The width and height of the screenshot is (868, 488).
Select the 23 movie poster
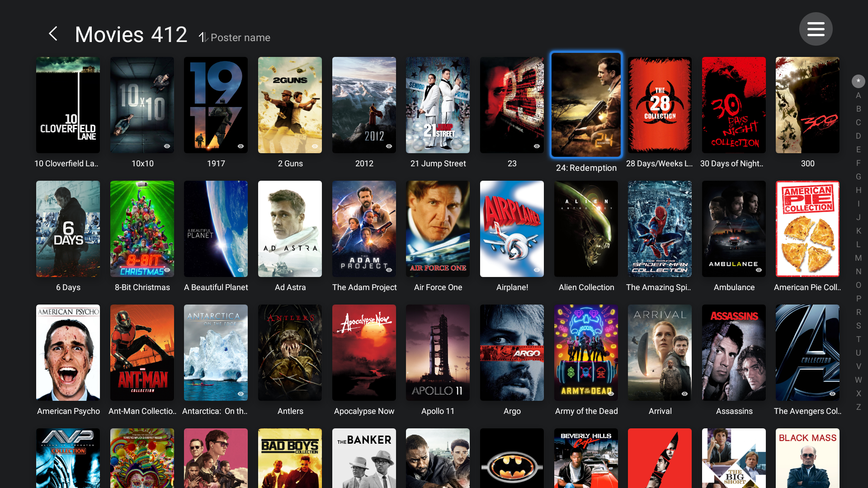(512, 105)
